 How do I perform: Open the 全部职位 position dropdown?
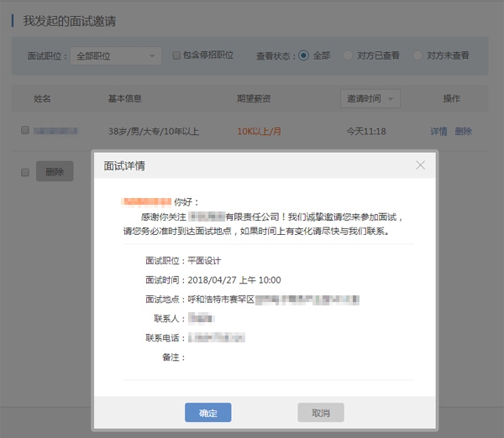pyautogui.click(x=115, y=56)
